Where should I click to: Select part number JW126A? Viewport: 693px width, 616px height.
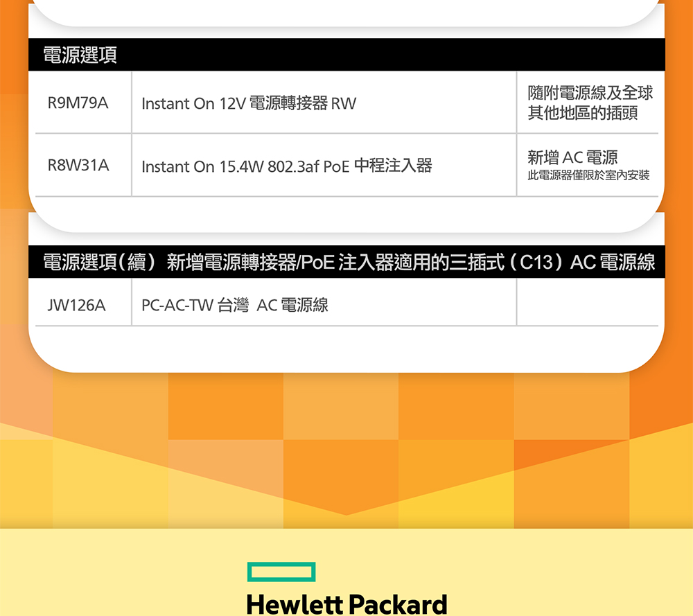(76, 304)
